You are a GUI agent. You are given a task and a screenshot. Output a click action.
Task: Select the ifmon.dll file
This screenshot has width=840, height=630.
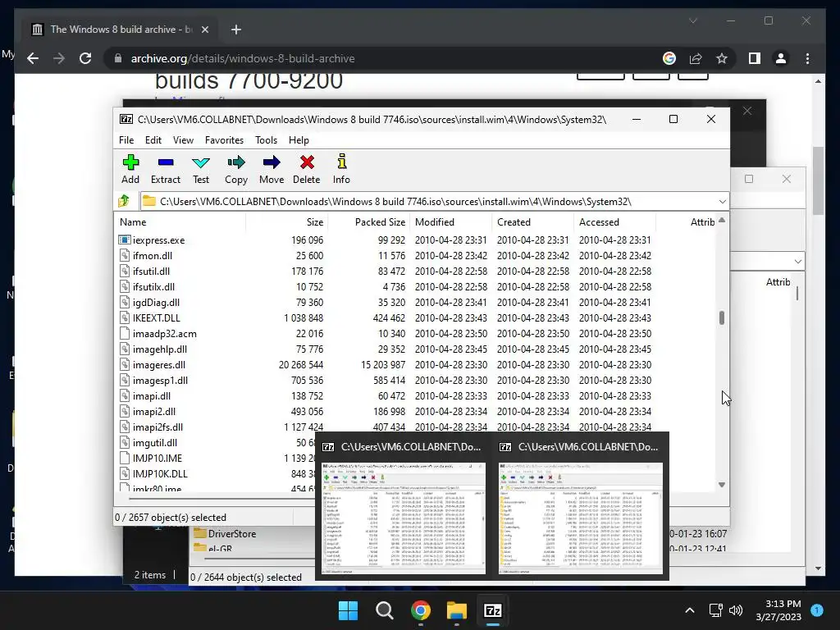[x=153, y=256]
